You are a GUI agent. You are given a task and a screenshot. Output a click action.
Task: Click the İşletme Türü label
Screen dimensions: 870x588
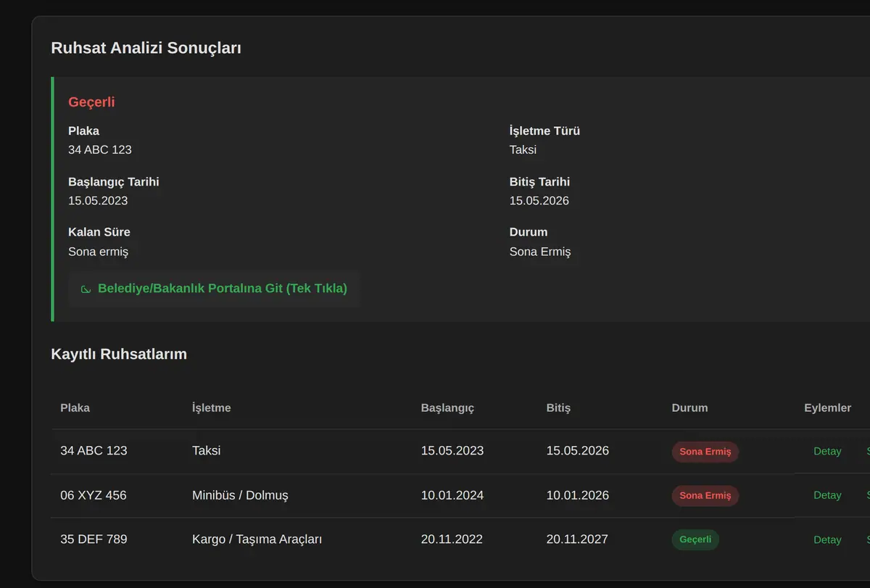544,131
